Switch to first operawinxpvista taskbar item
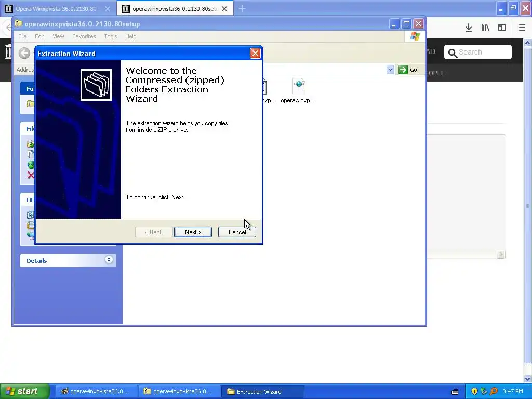Screen dimensions: 532x399 pyautogui.click(x=96, y=391)
